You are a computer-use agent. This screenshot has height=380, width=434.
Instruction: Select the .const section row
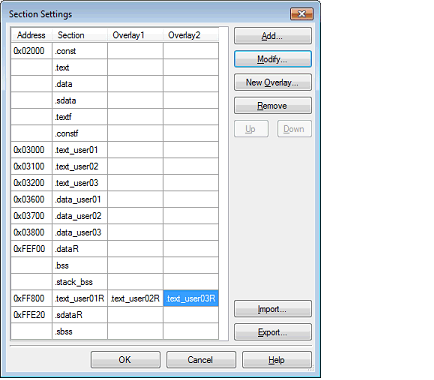tap(115, 51)
